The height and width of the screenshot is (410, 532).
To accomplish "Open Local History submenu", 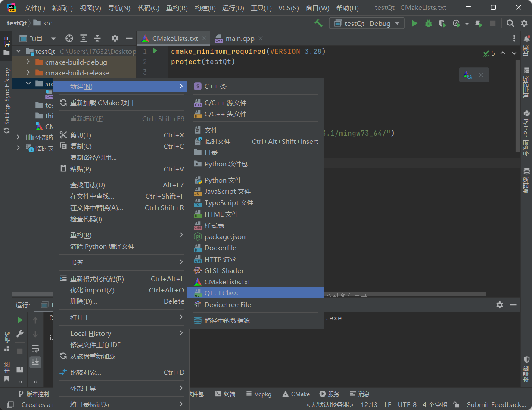I will (x=121, y=333).
